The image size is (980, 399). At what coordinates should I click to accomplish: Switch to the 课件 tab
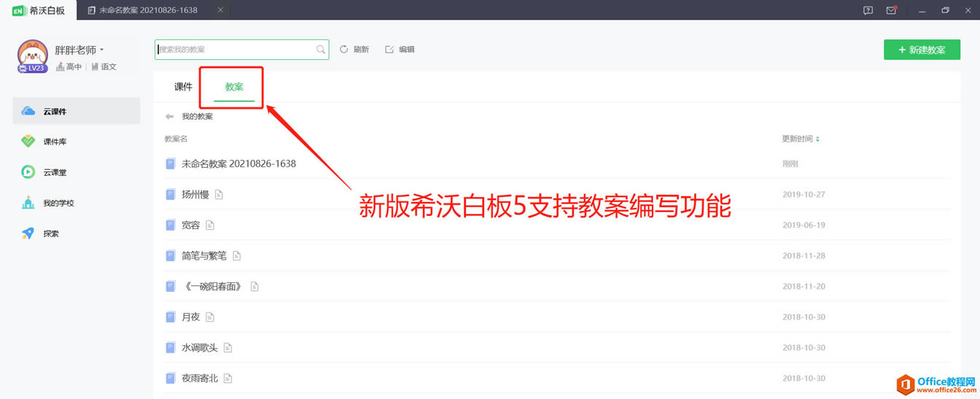pos(183,87)
